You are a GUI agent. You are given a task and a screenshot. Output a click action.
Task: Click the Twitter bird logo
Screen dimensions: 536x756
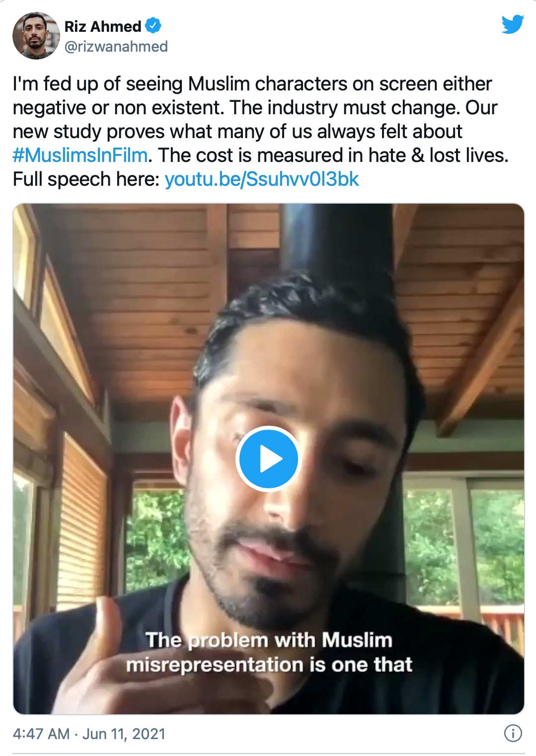pos(513,24)
